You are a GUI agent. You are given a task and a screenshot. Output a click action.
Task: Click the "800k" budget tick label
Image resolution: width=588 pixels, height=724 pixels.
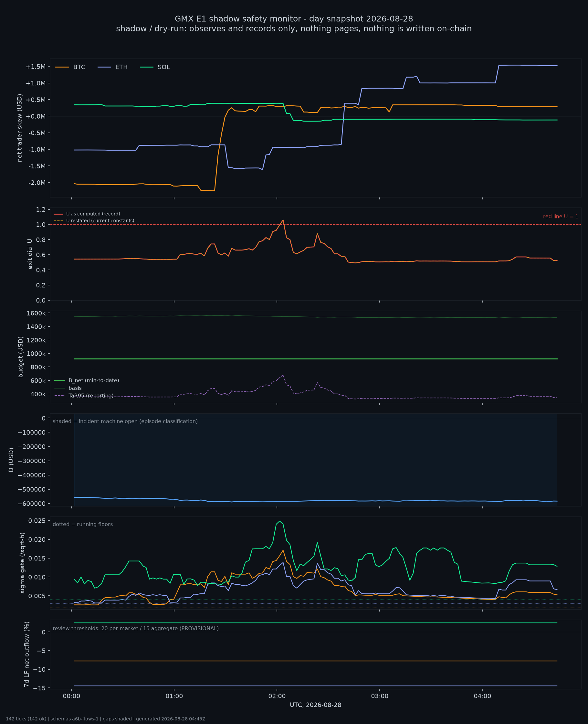[38, 367]
